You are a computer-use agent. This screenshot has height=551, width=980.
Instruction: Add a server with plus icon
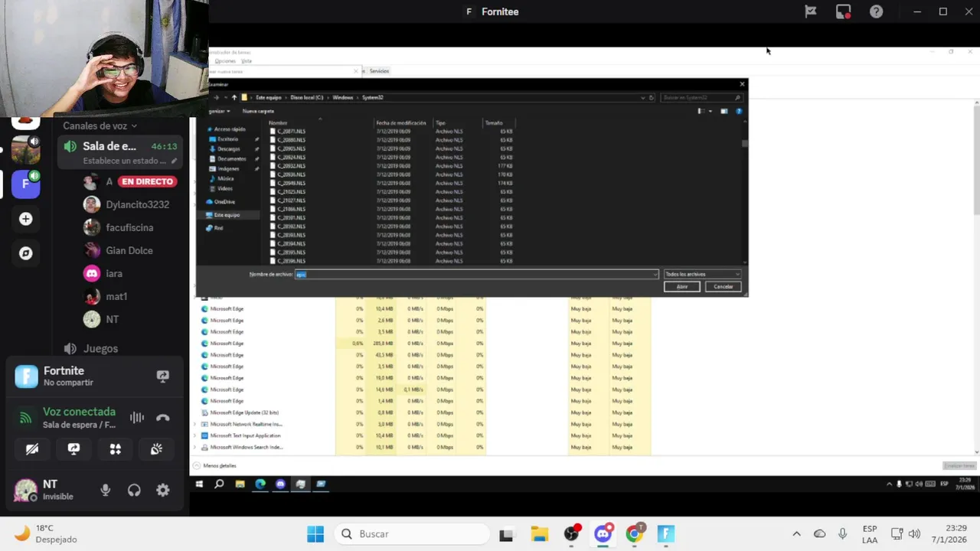pos(25,219)
